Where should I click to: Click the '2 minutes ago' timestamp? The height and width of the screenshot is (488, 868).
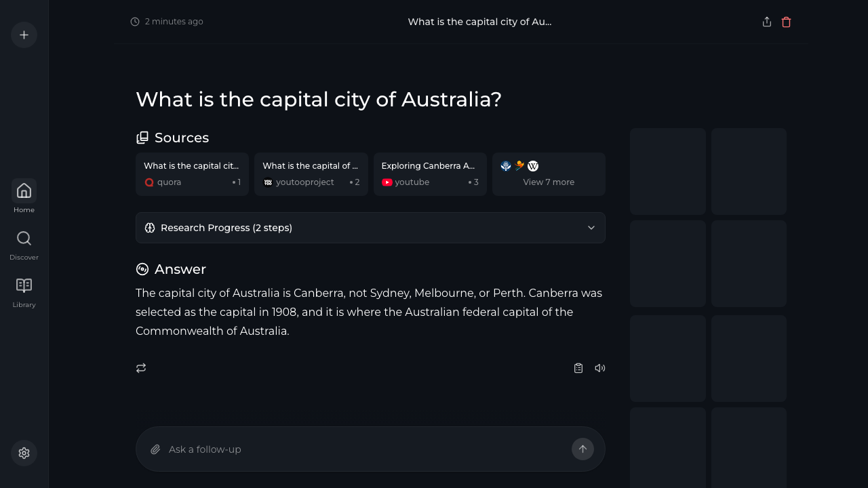coord(167,22)
